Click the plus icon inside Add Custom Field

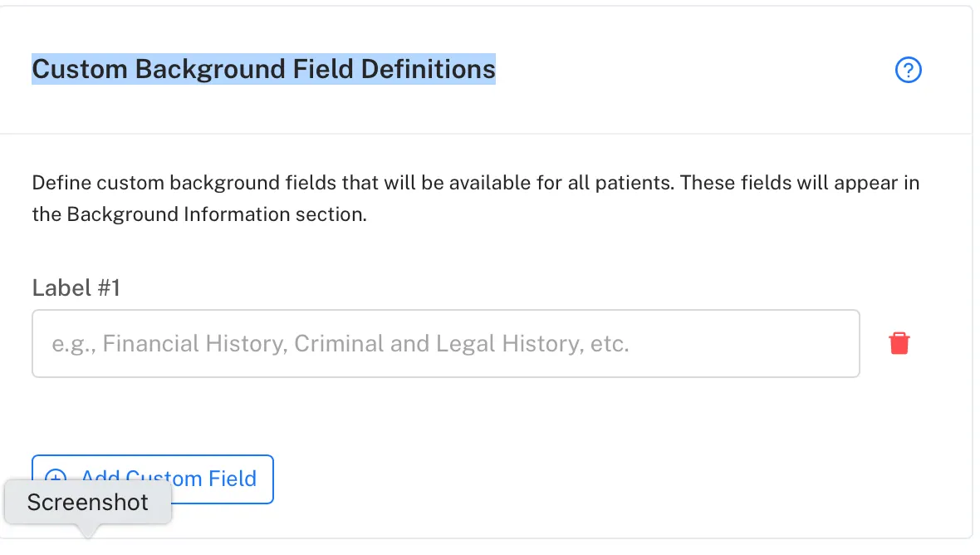pos(56,475)
